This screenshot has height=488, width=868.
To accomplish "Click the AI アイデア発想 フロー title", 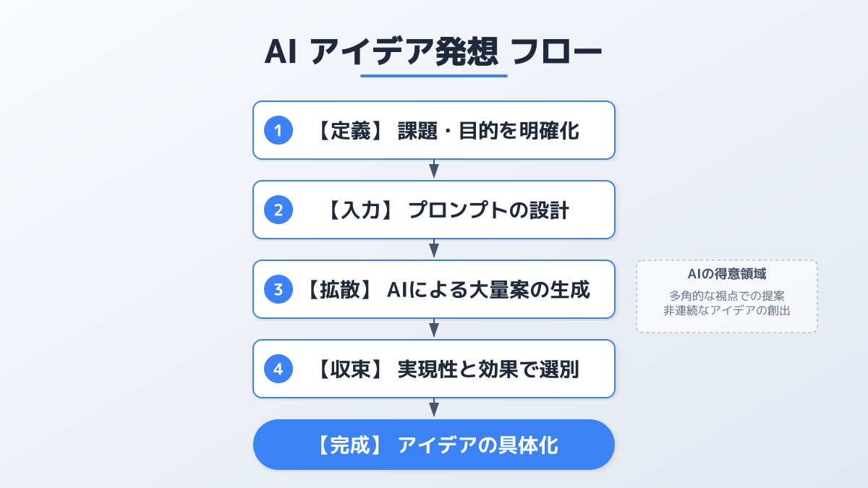I will click(433, 52).
